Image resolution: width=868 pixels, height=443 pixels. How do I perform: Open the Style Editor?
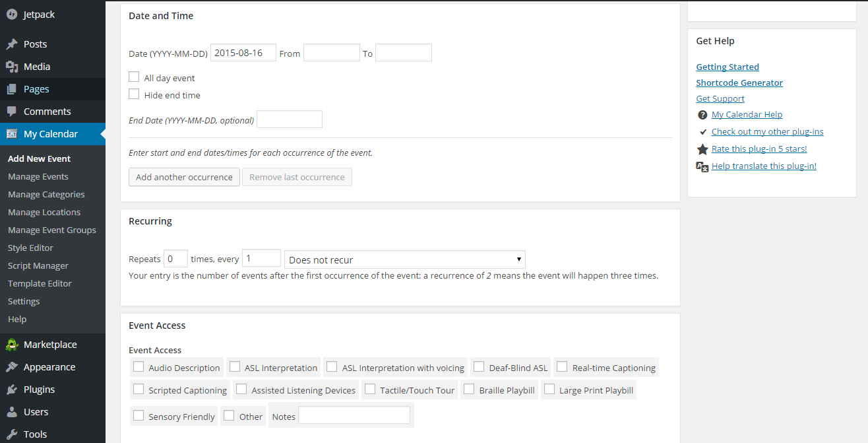[30, 248]
